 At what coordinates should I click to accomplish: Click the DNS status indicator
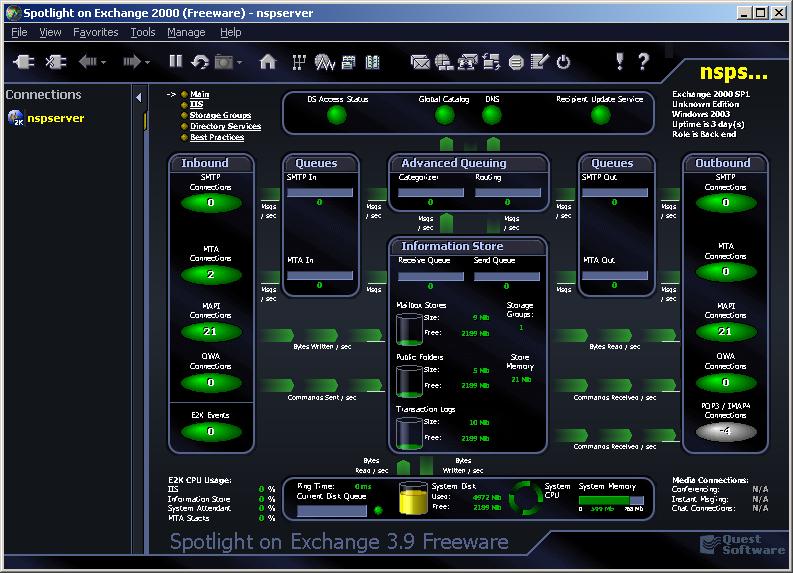[x=492, y=116]
